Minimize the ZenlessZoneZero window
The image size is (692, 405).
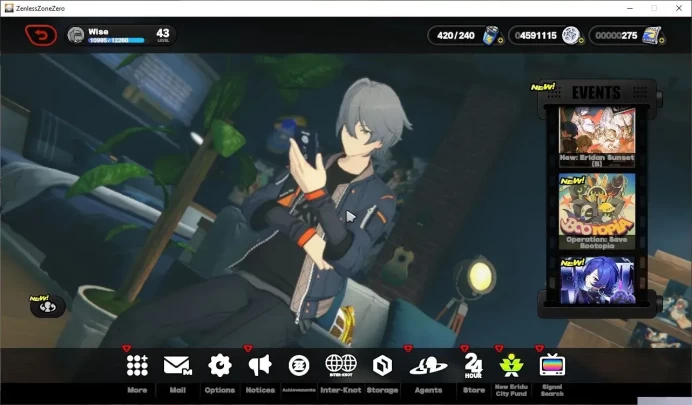(630, 8)
